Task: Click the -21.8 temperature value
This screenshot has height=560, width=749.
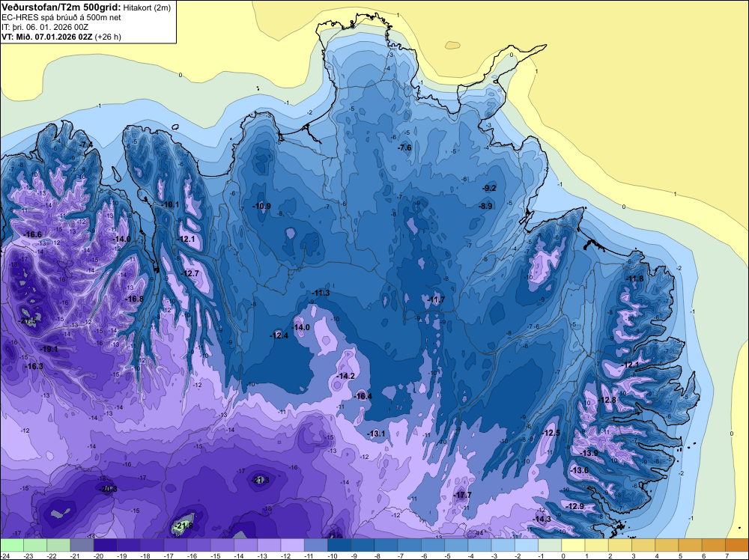Action: click(184, 526)
